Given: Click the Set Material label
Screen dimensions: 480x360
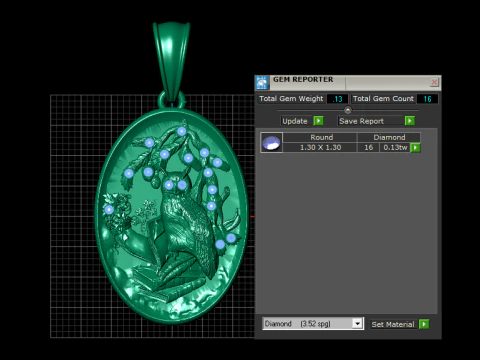Looking at the screenshot, I should [393, 324].
